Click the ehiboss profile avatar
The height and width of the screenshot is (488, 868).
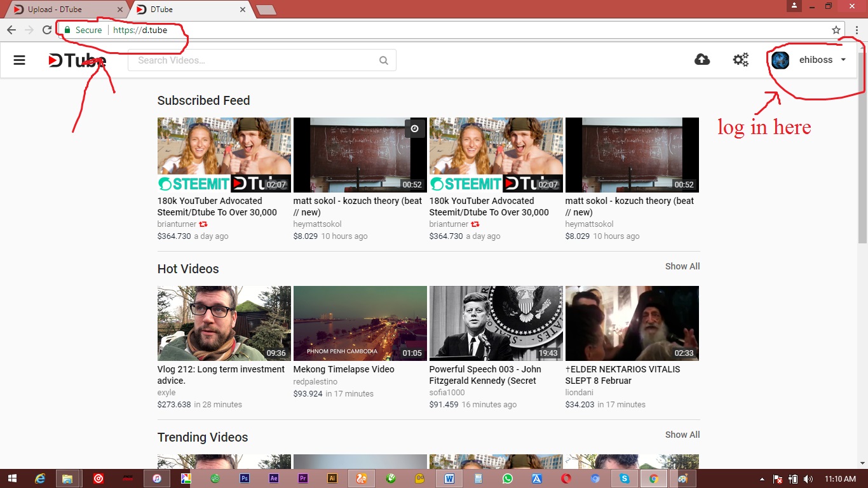coord(780,60)
